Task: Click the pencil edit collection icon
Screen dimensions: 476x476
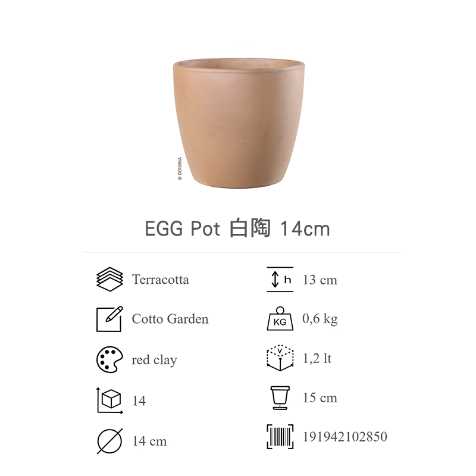Action: click(x=109, y=319)
